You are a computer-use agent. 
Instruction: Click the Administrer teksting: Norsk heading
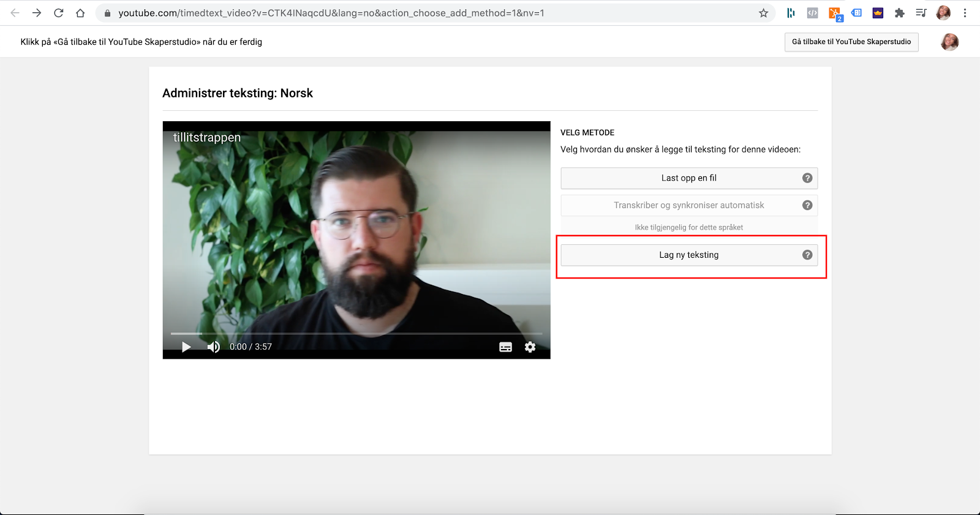coord(238,93)
